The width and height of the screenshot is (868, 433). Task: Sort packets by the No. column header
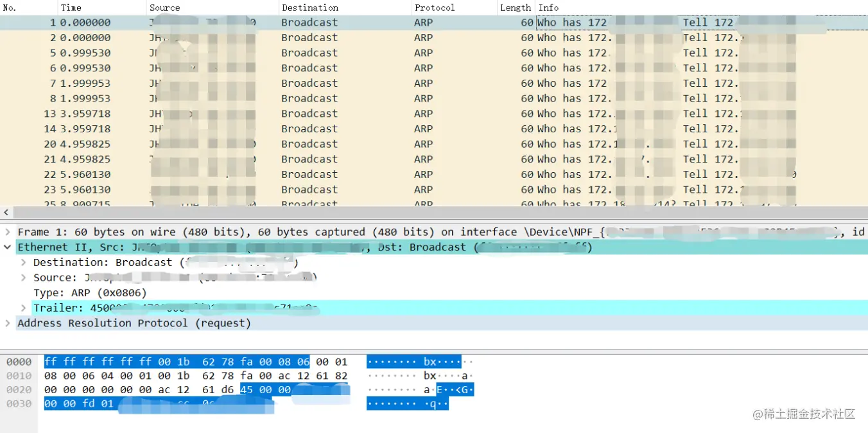coord(29,8)
